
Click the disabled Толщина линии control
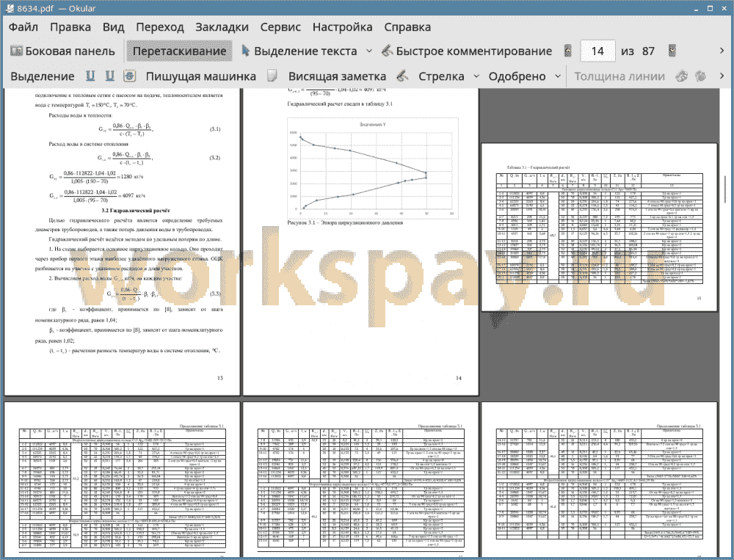(x=619, y=76)
